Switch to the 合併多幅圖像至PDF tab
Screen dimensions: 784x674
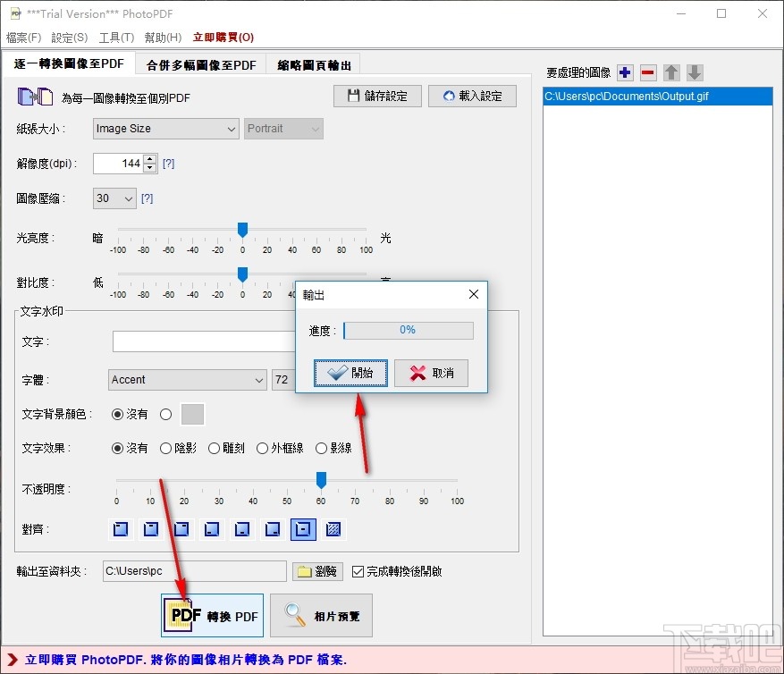pos(200,64)
